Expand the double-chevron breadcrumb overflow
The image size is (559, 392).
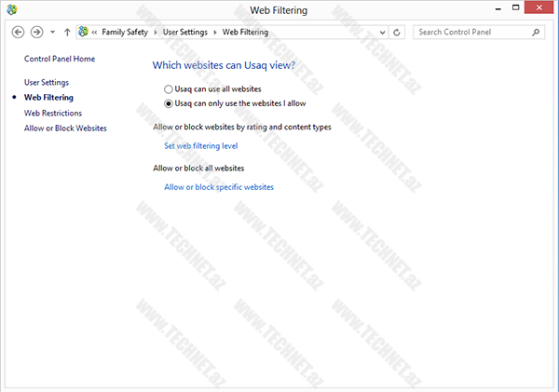[95, 32]
